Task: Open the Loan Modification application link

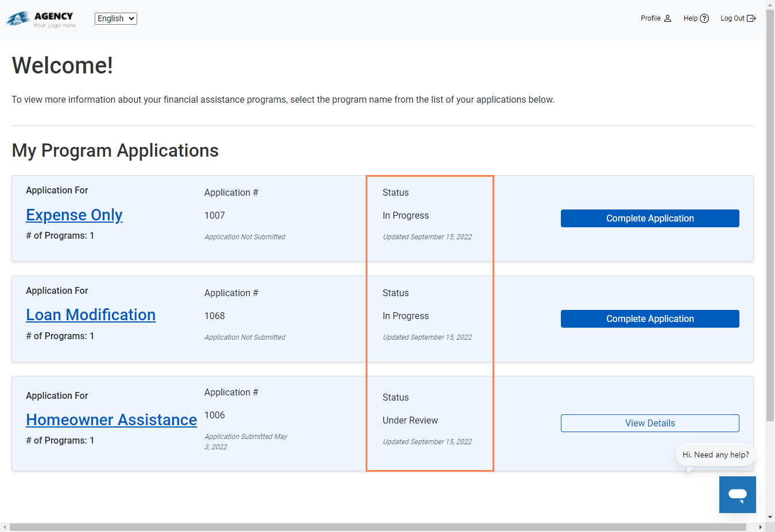Action: point(91,315)
